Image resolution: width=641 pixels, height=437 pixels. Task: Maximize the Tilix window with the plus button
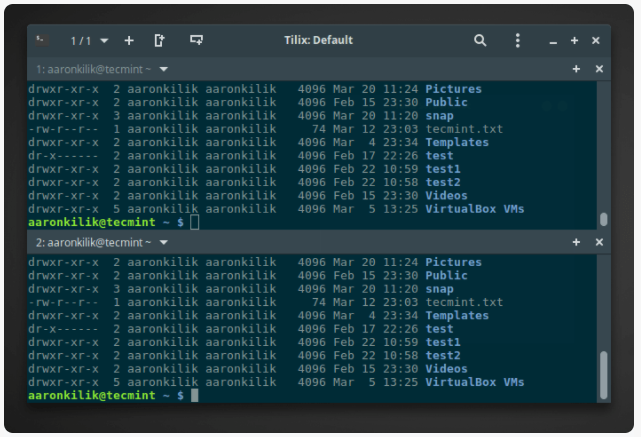[574, 40]
